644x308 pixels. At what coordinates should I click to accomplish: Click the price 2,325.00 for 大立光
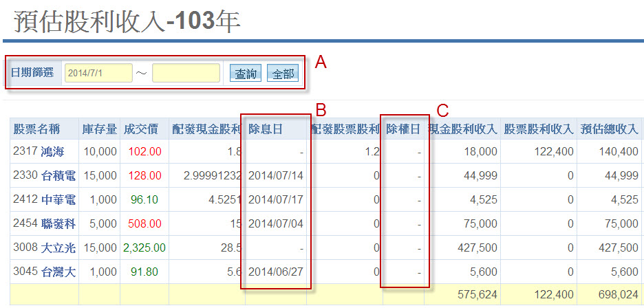click(144, 248)
